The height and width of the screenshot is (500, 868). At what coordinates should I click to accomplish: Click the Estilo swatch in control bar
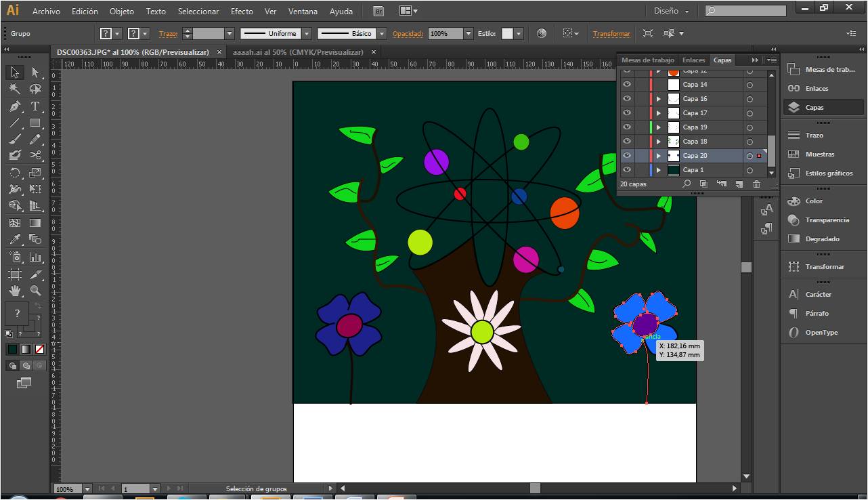coord(507,33)
